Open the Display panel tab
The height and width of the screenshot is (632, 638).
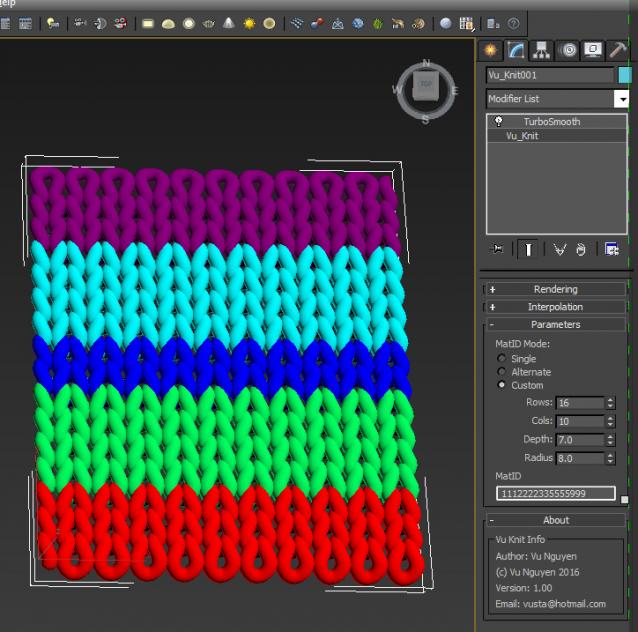pyautogui.click(x=593, y=50)
